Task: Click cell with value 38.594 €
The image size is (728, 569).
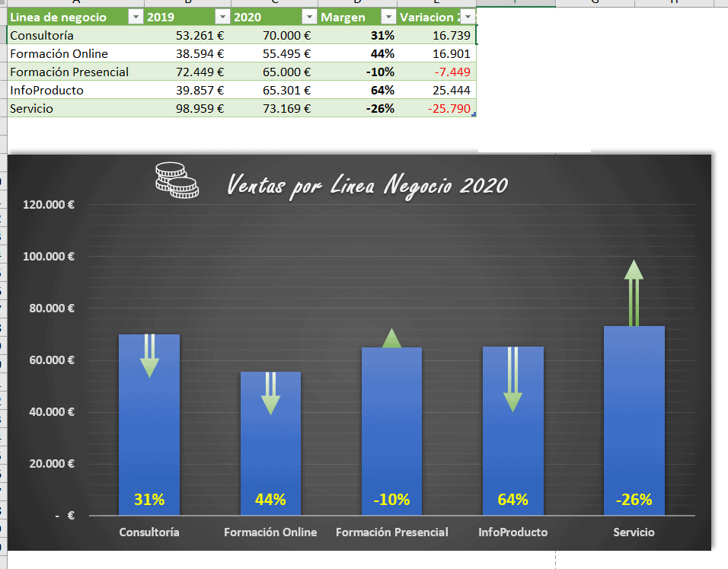Action: [x=187, y=53]
